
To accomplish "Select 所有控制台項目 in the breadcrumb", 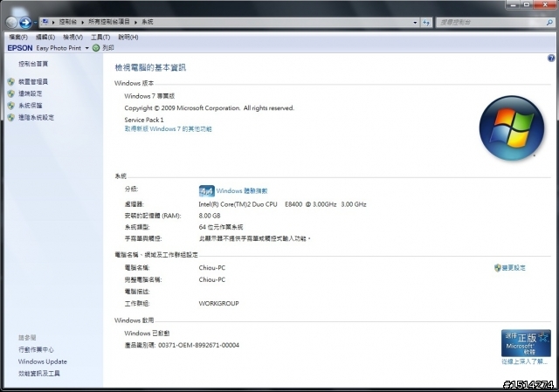I will pos(108,22).
